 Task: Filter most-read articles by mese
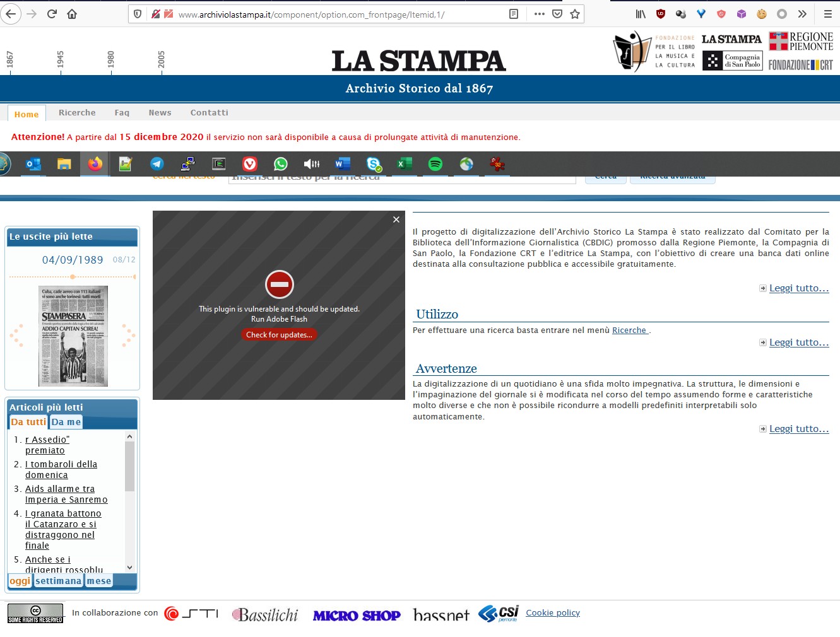click(x=99, y=581)
